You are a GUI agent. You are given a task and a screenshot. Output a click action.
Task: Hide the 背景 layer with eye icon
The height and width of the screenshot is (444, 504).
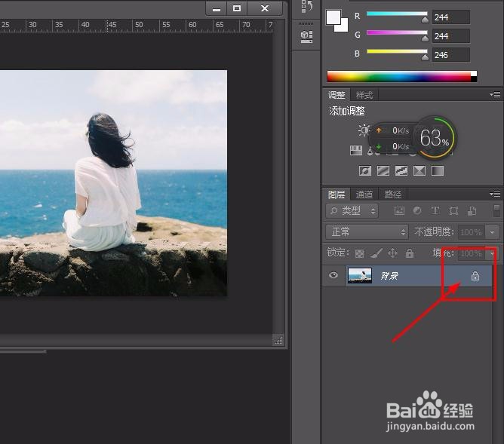[333, 275]
